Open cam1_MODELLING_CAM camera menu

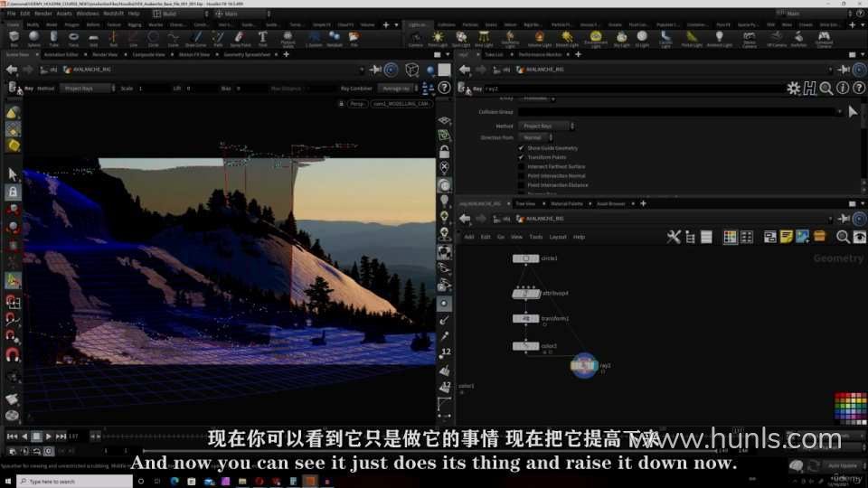401,103
